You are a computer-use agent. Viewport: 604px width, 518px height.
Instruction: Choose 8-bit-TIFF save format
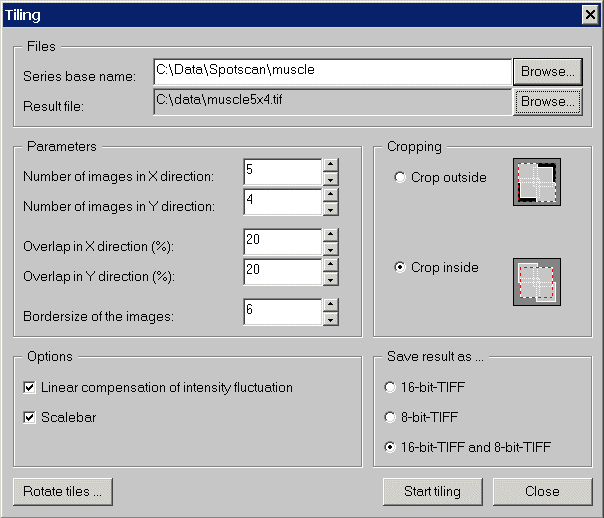point(391,417)
